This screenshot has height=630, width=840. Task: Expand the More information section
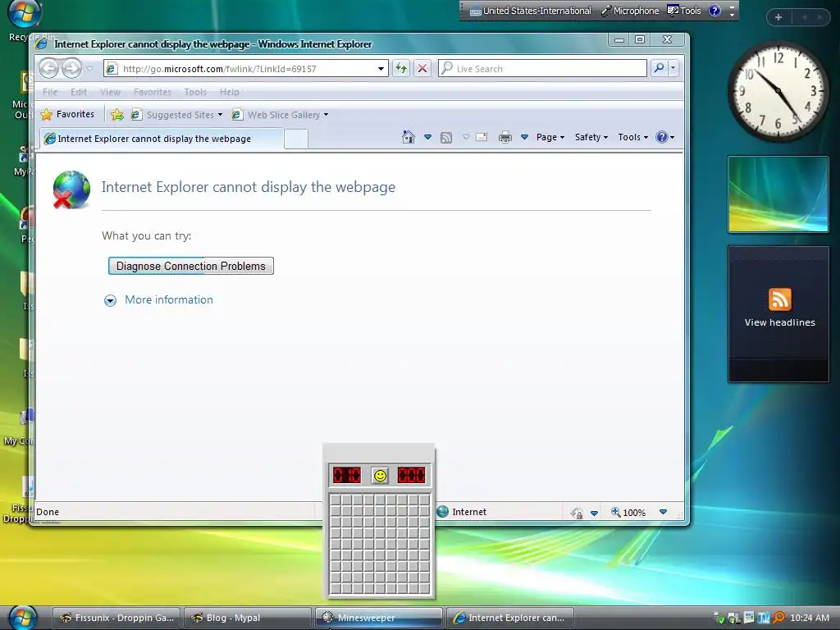point(110,300)
